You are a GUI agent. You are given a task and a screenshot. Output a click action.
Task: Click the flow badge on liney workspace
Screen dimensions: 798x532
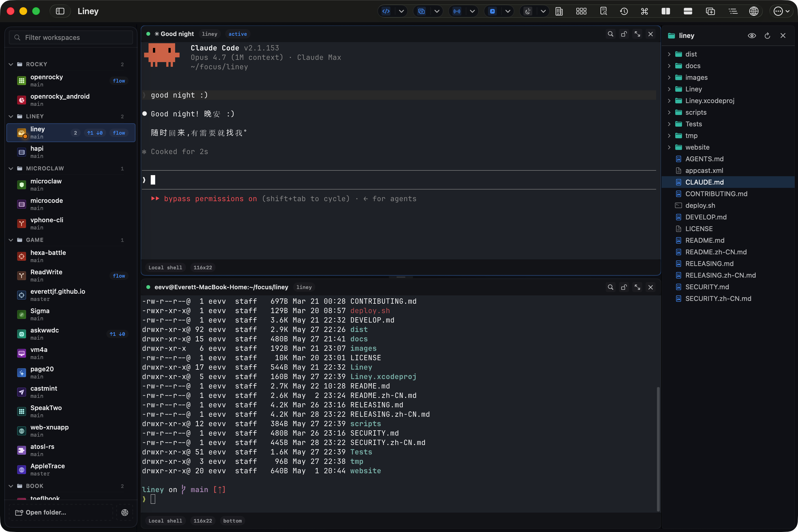(119, 133)
